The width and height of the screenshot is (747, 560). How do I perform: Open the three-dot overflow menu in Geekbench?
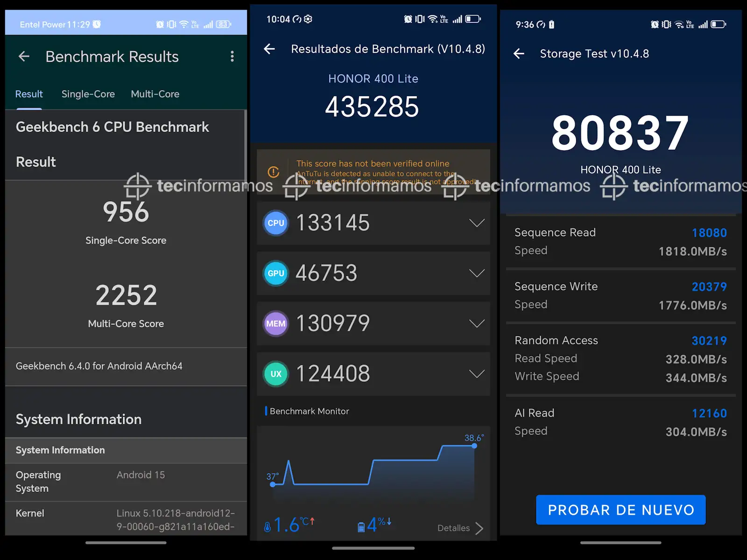pos(232,56)
